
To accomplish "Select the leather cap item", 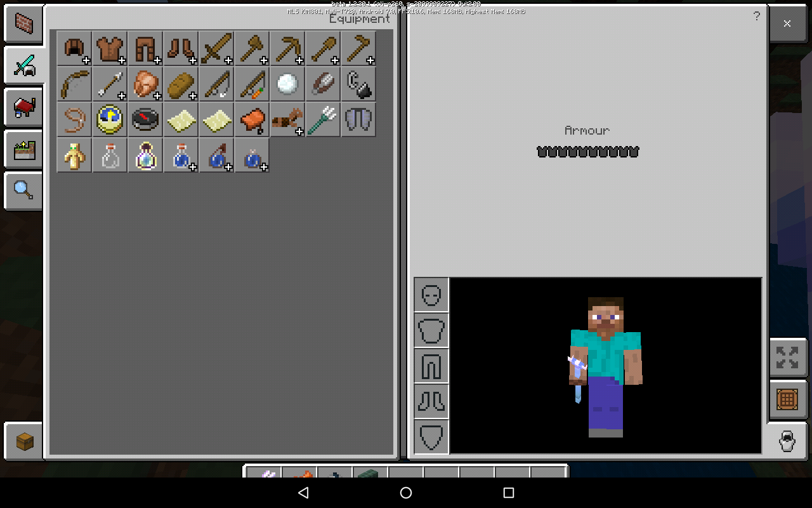I will 74,48.
